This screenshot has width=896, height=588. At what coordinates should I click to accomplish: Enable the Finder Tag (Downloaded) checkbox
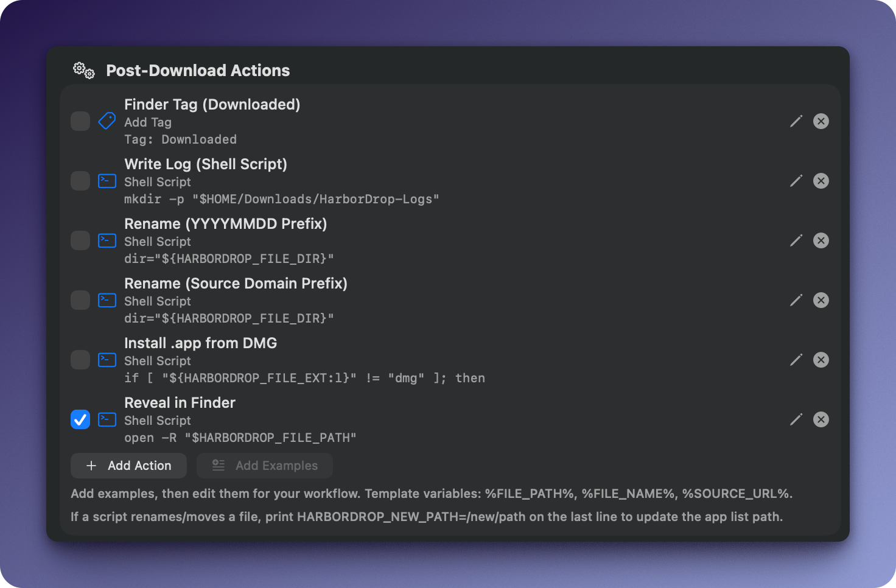pos(80,121)
